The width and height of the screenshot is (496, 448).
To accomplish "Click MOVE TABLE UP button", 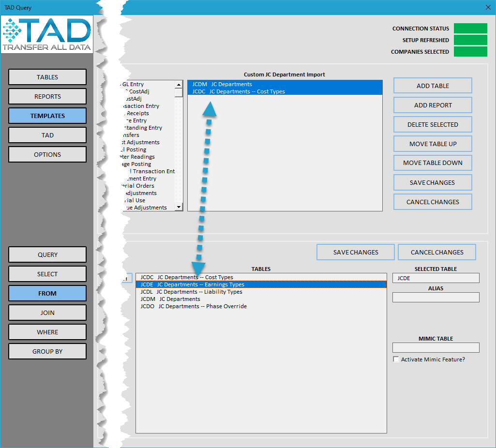I will click(433, 144).
